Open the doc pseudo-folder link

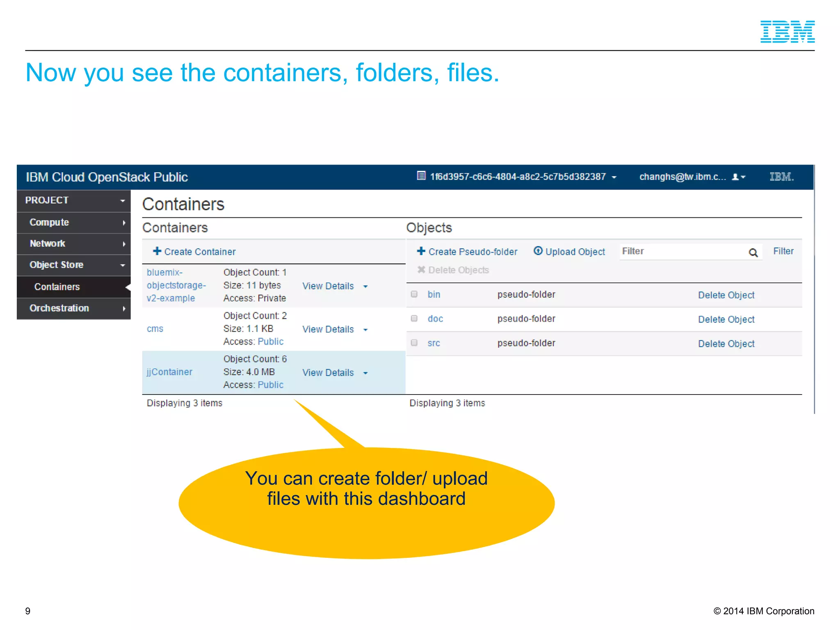(x=435, y=319)
